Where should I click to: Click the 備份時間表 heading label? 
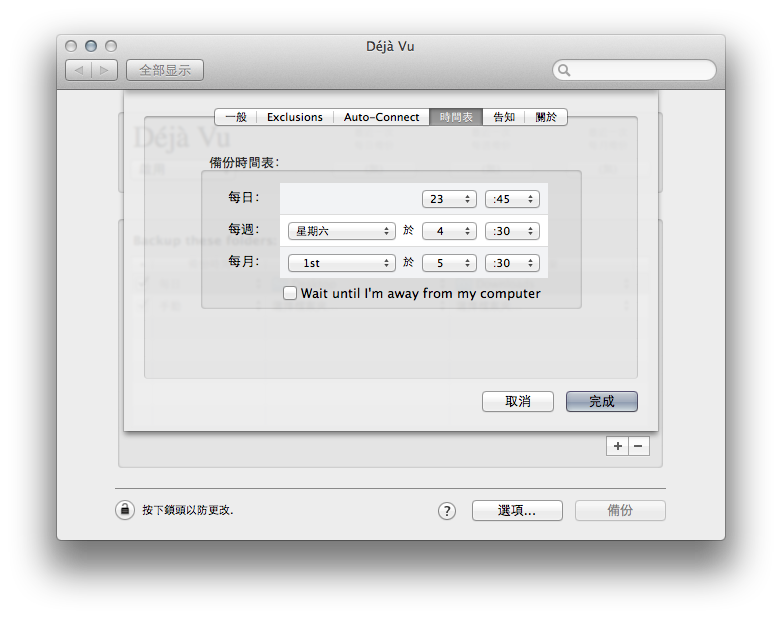(244, 163)
